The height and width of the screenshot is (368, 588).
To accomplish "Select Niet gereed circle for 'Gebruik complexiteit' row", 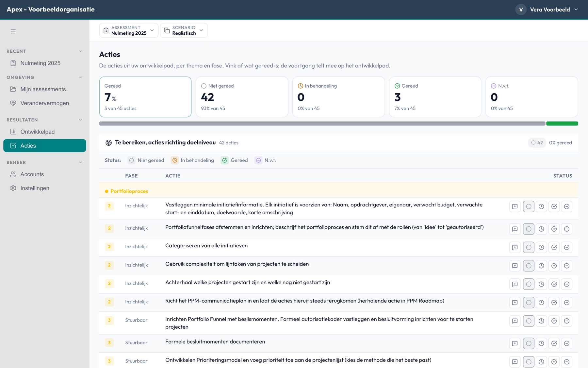I will (529, 266).
